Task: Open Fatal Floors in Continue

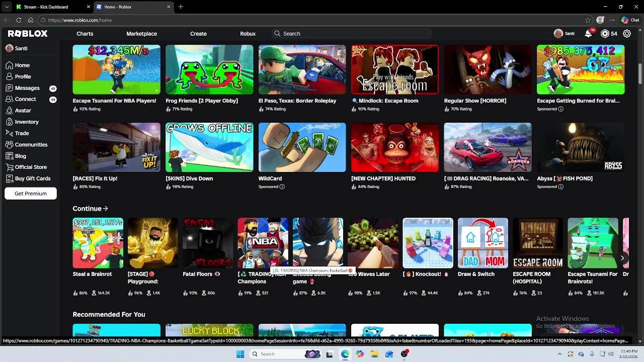Action: (x=208, y=243)
